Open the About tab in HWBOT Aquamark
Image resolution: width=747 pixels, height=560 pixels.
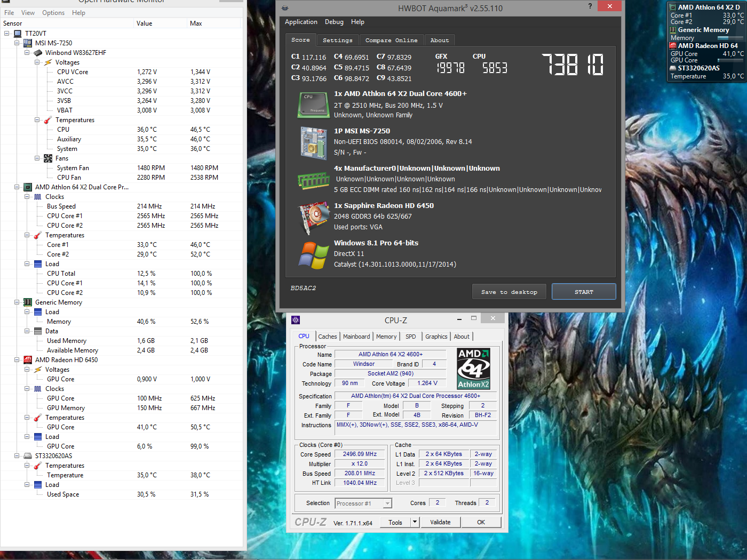pos(440,40)
